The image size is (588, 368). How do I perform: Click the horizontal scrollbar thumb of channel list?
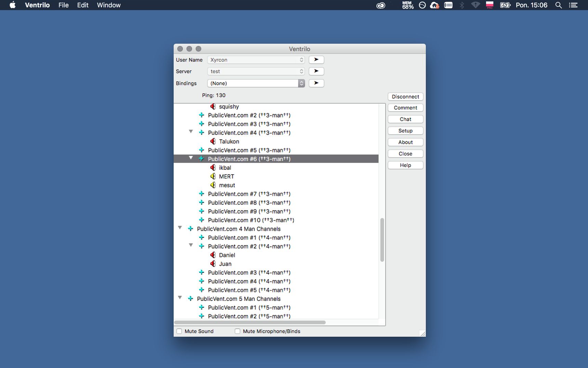click(250, 322)
